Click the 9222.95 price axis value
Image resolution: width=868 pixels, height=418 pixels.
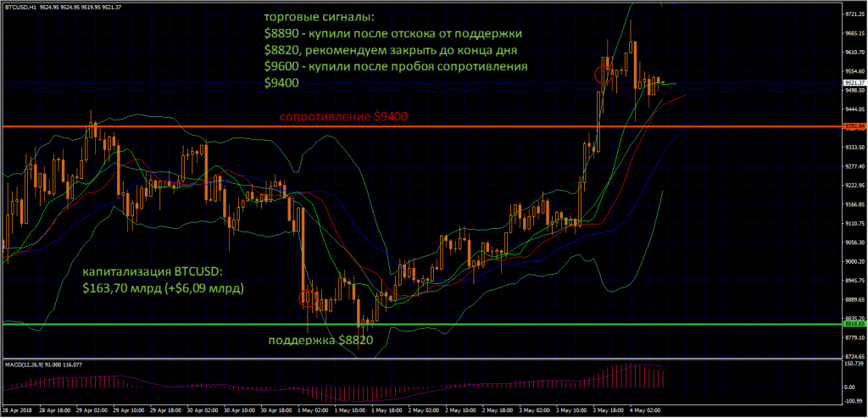[856, 186]
